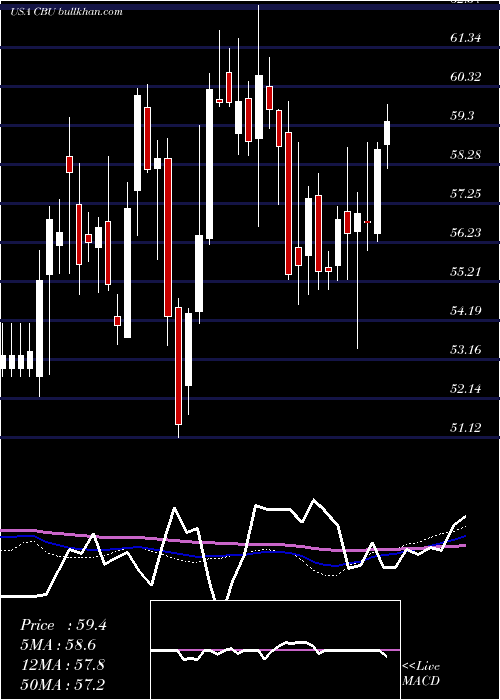Click the 52.14 price axis label
This screenshot has width=500, height=700.
coord(466,388)
